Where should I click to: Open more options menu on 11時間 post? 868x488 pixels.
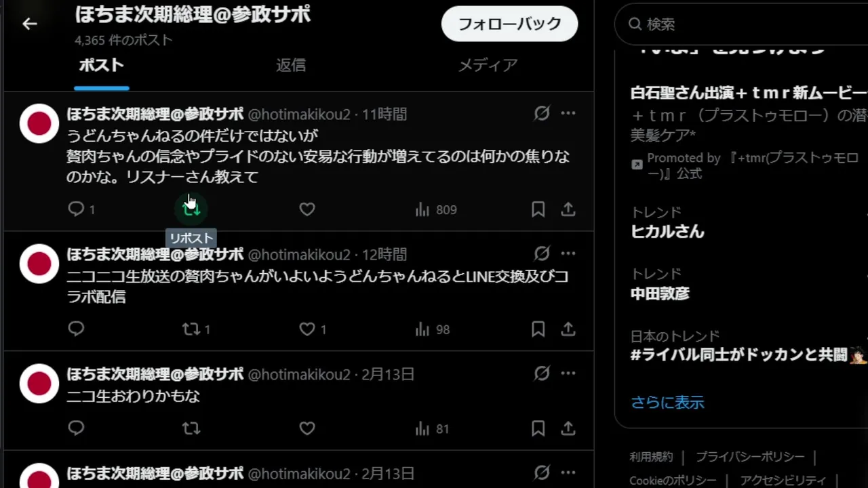coord(568,113)
